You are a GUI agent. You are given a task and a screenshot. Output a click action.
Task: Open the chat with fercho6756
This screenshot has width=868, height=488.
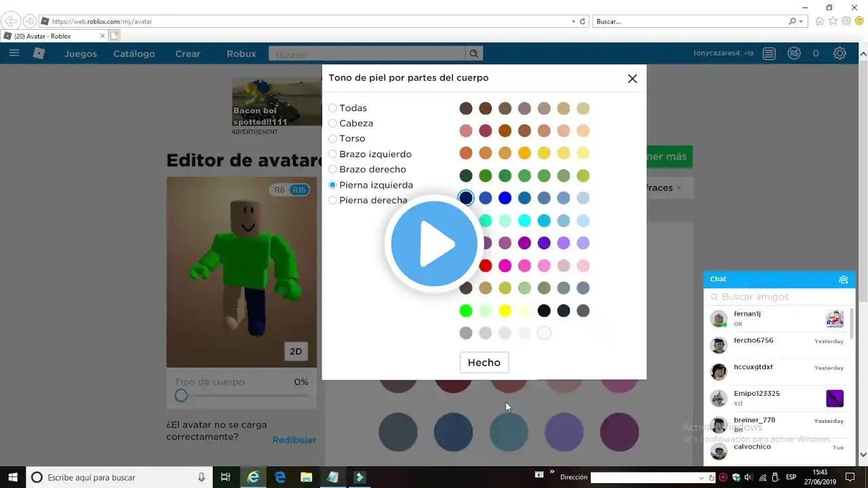click(x=778, y=345)
